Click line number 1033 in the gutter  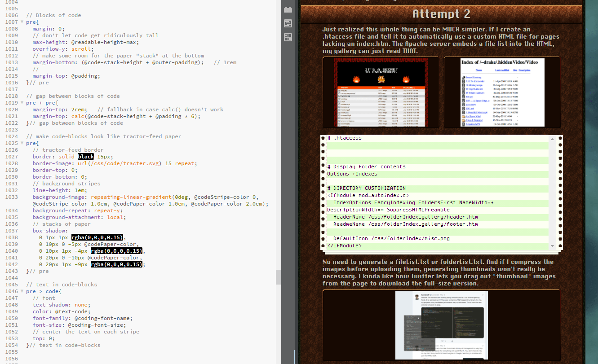(x=11, y=197)
